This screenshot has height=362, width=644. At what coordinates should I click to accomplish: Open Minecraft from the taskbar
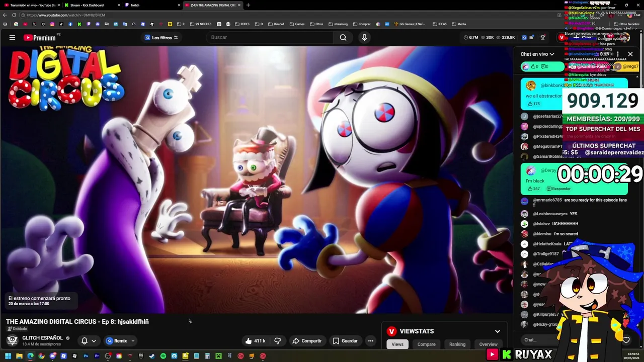[x=218, y=356]
